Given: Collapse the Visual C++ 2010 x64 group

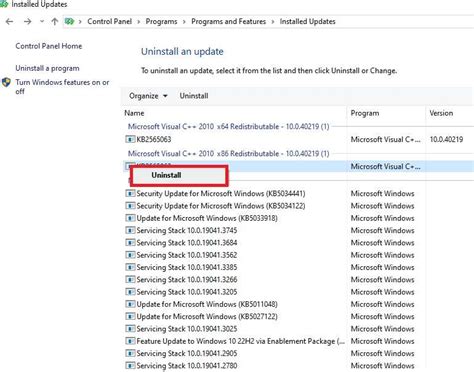Looking at the screenshot, I should (228, 127).
